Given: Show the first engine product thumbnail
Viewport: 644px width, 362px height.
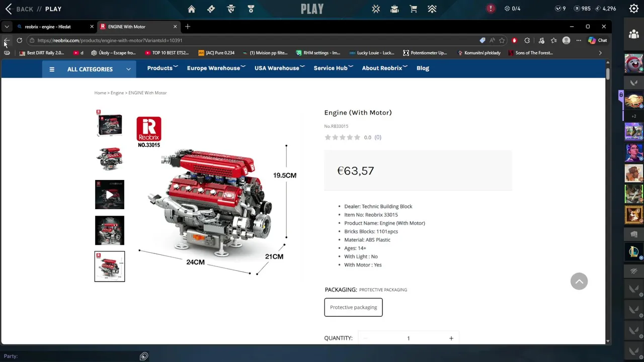Looking at the screenshot, I should coord(110,123).
